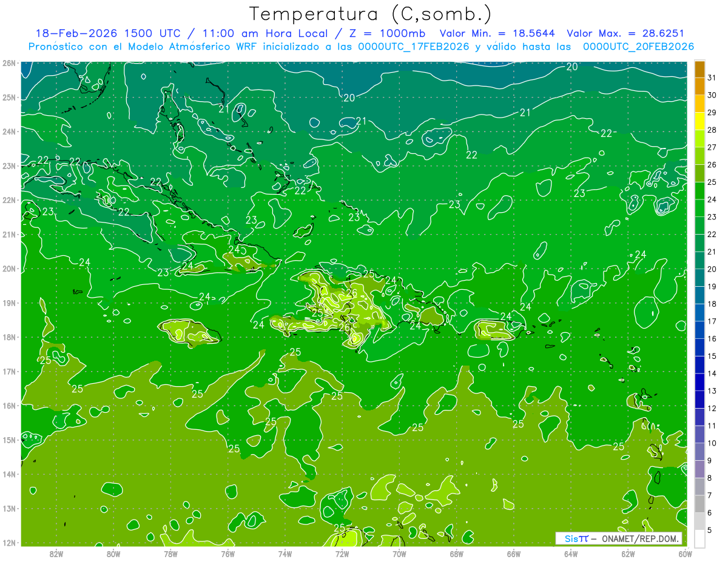Click the colorbar swatch between 29 and 30
Image resolution: width=728 pixels, height=562 pixels.
(x=699, y=104)
